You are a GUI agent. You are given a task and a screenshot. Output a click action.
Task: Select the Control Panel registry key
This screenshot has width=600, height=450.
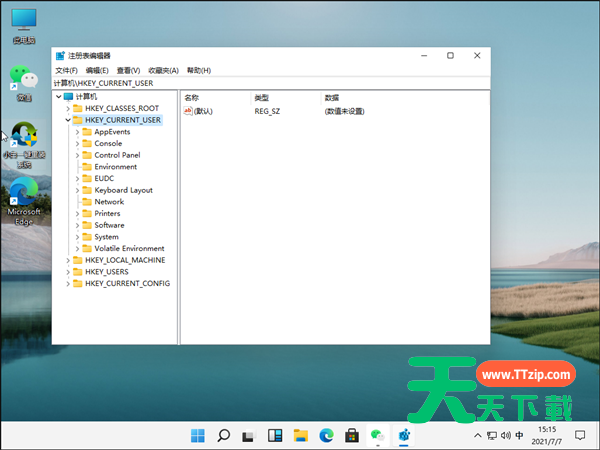[x=117, y=155]
